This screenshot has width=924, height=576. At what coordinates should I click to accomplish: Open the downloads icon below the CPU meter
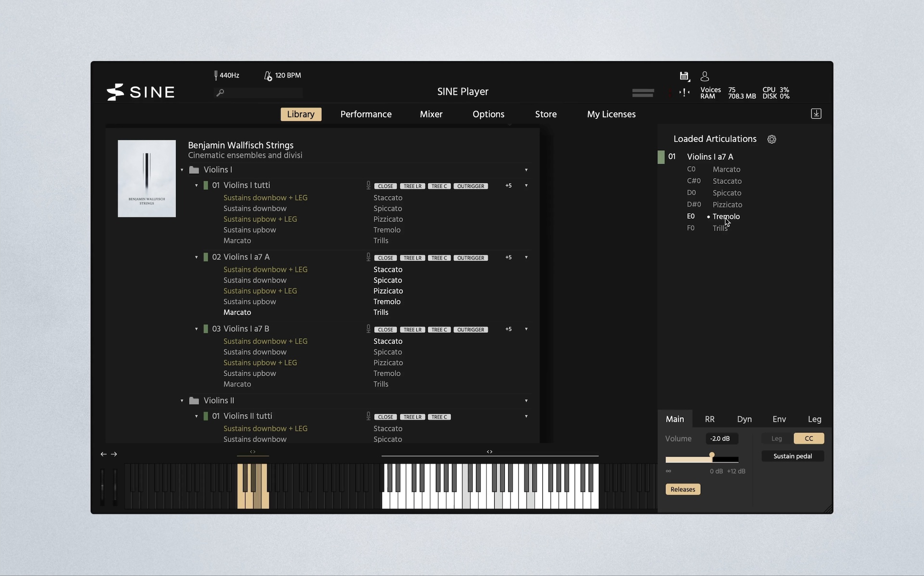click(816, 114)
